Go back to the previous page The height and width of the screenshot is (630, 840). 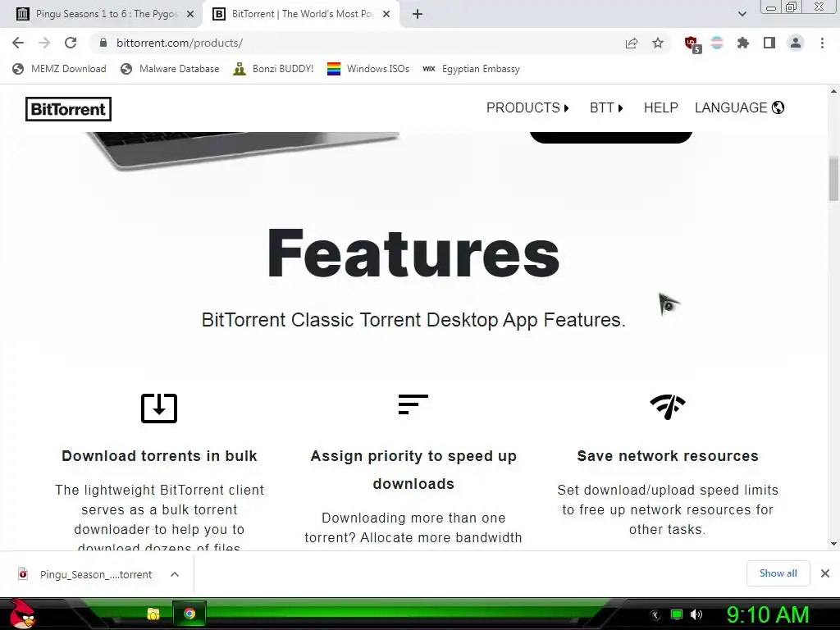pos(18,43)
